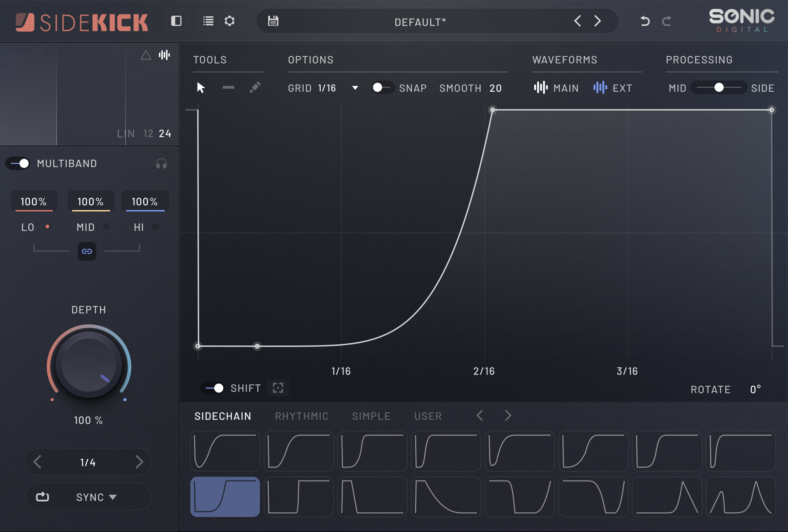Switch to the RHYTHMIC shapes tab
This screenshot has height=532, width=788.
(302, 416)
